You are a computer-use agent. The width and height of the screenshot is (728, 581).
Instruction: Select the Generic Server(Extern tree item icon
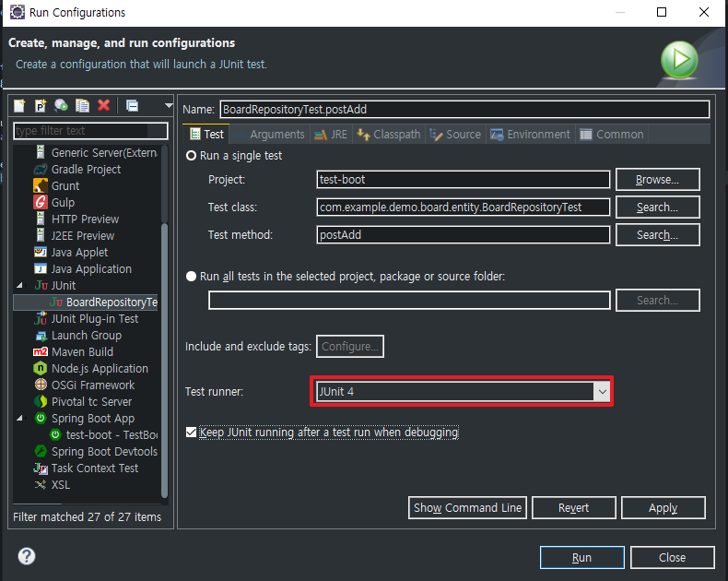click(x=41, y=152)
